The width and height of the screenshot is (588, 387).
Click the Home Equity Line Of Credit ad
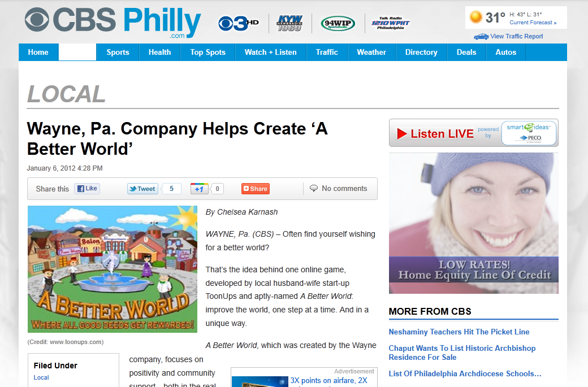click(474, 223)
